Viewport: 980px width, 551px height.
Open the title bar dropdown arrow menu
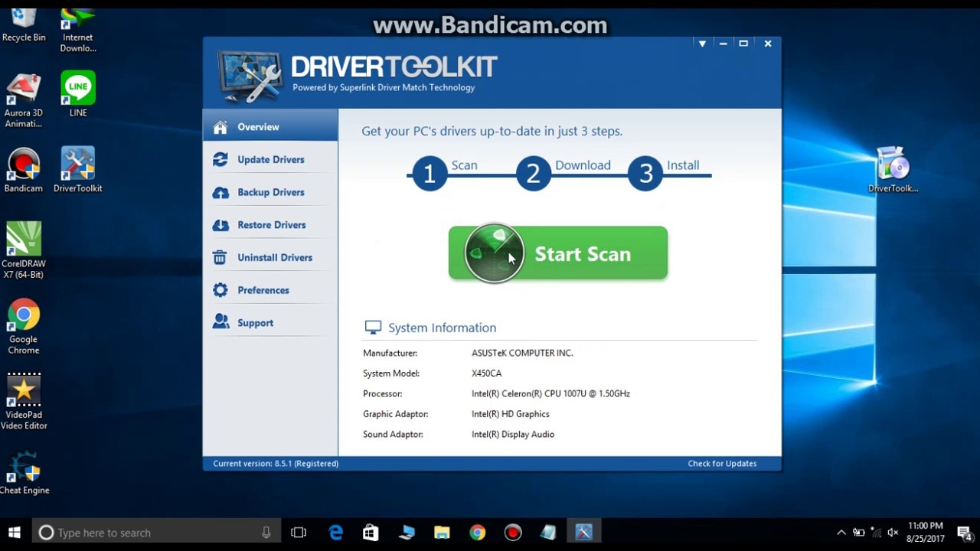[702, 44]
